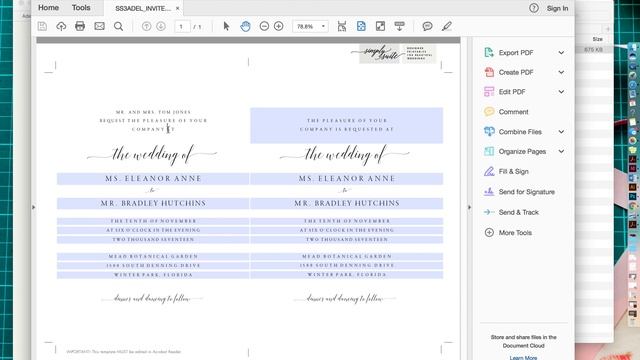Click the fit width scrolling icon
640x360 pixels.
(x=342, y=27)
